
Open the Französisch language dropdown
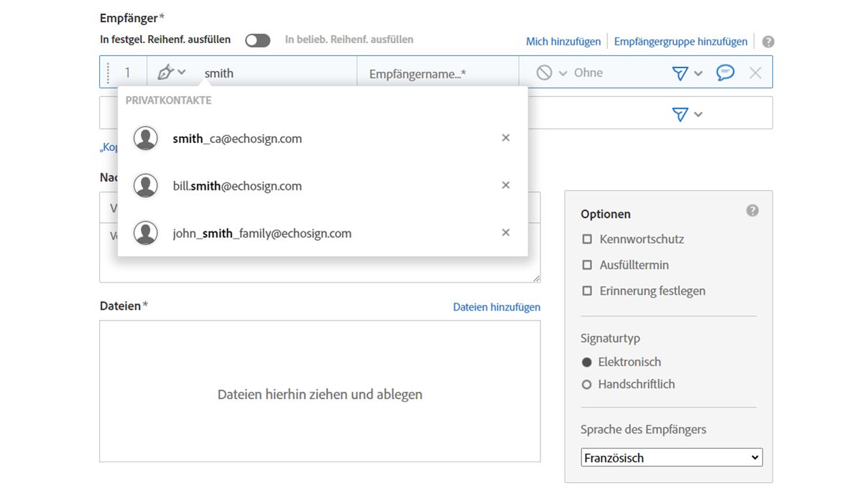[671, 457]
